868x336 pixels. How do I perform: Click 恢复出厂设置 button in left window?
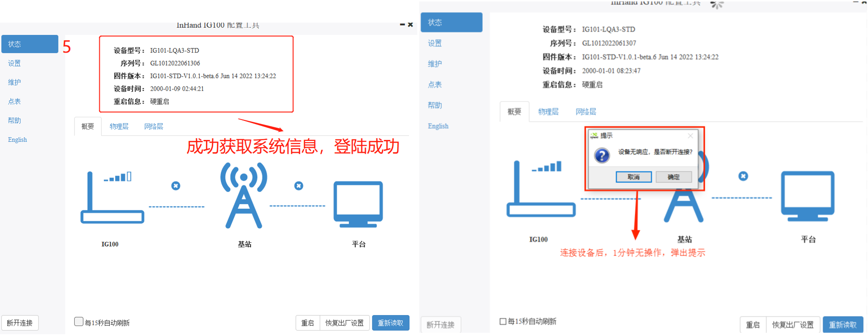tap(345, 323)
